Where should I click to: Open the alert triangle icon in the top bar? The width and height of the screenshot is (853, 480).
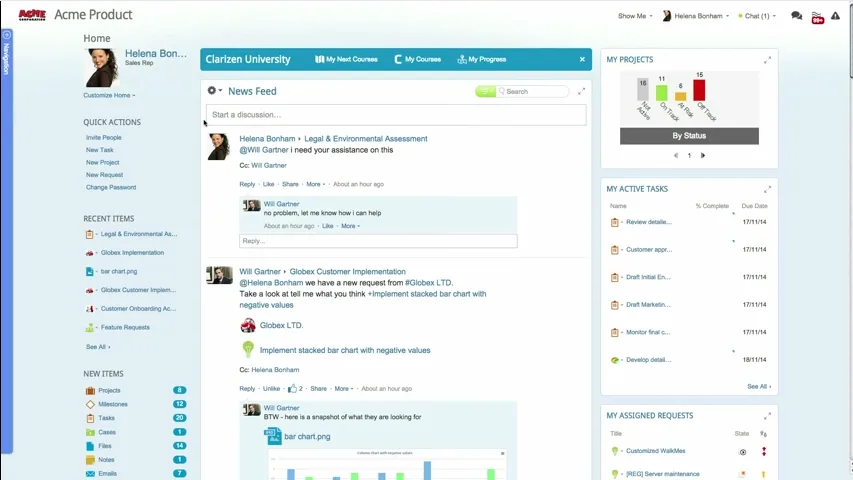tap(836, 16)
